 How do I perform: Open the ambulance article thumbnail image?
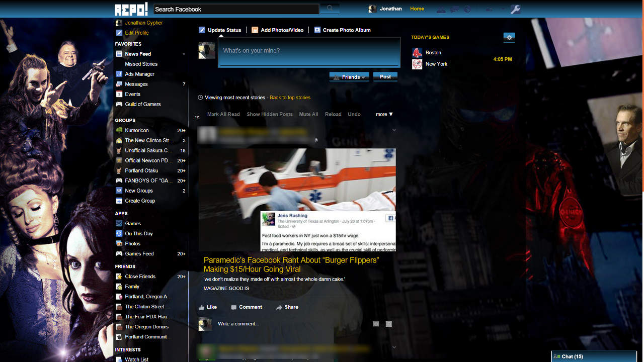point(297,200)
